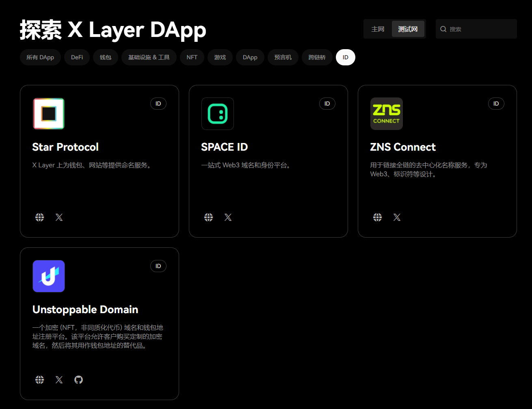Viewport: 532px width, 409px height.
Task: Select the 跨链桥 category filter
Action: pos(317,57)
